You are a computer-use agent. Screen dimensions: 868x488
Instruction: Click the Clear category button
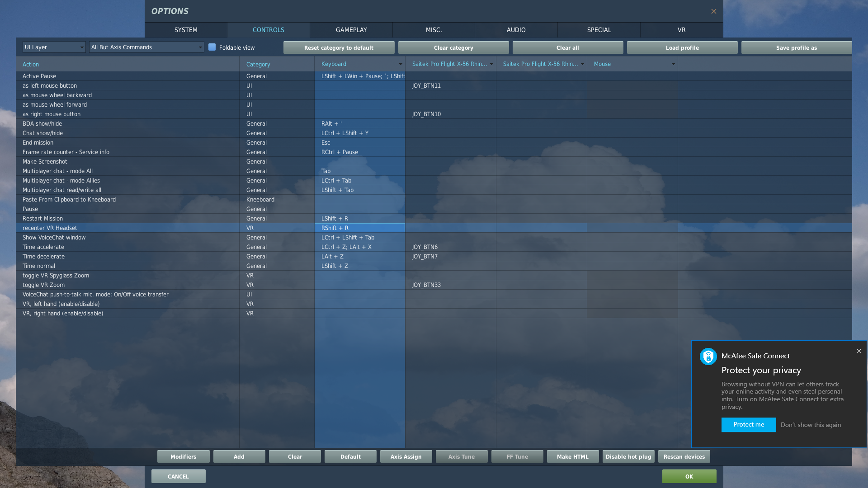pos(453,47)
